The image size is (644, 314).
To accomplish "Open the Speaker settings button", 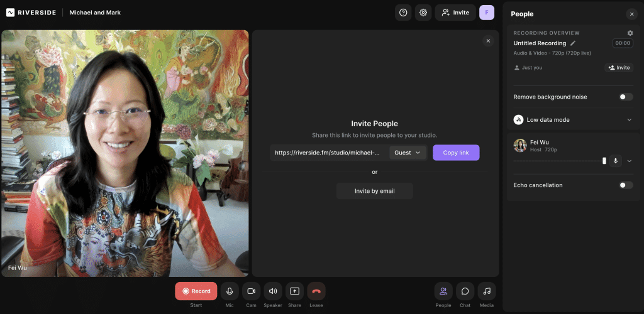I will pyautogui.click(x=273, y=291).
